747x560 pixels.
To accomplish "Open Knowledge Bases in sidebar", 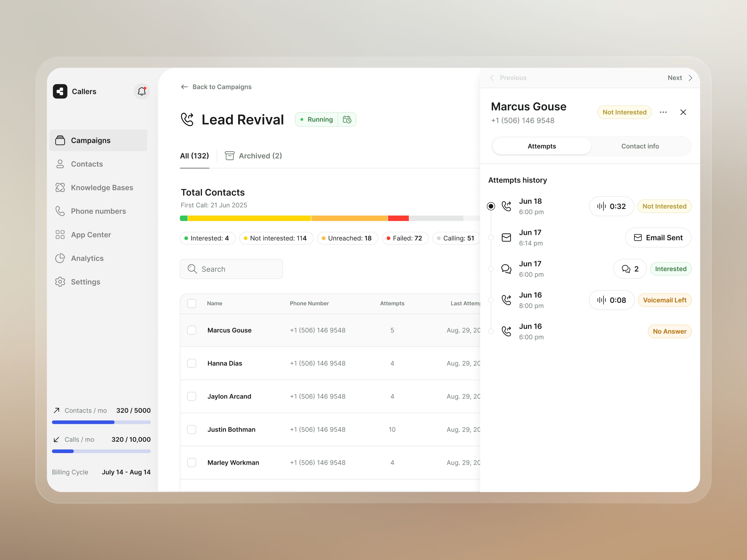I will (x=102, y=188).
